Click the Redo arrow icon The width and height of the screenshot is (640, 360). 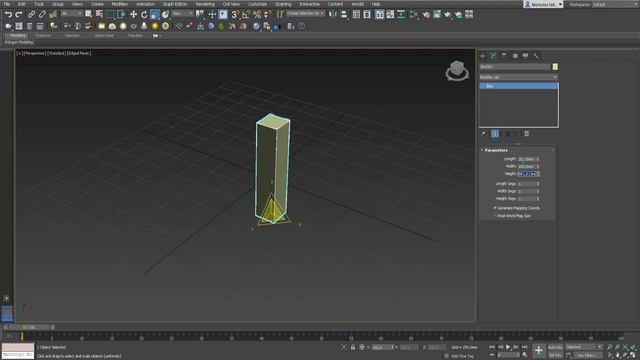(x=19, y=14)
